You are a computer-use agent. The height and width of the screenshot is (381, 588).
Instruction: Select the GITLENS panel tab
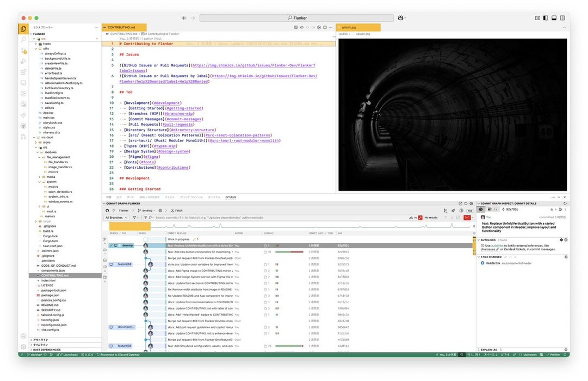coord(231,196)
